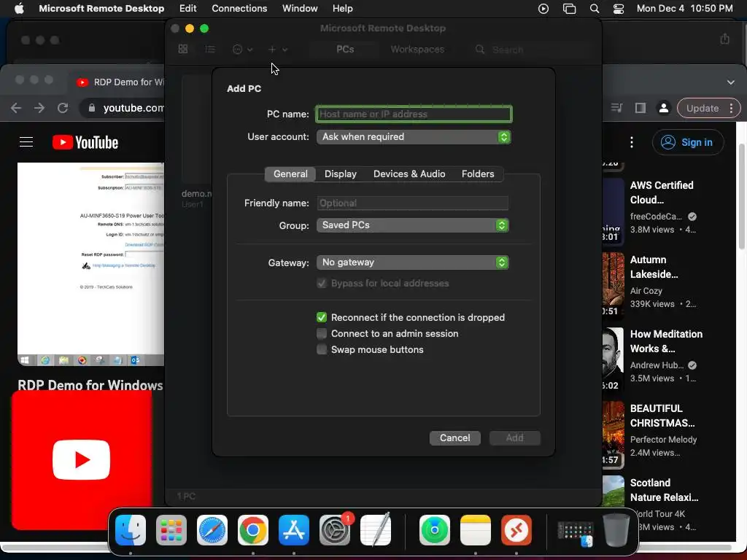
Task: Open Autumn Lakeside video link
Action: (x=654, y=267)
